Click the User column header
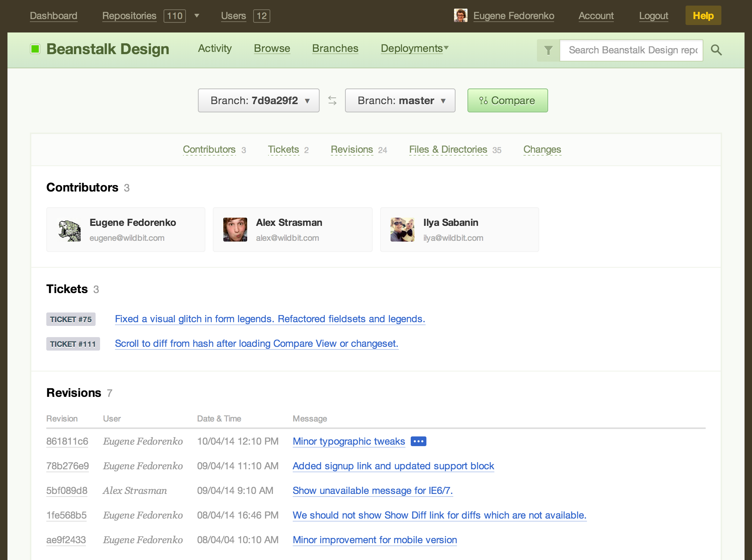This screenshot has width=752, height=560. pos(112,419)
